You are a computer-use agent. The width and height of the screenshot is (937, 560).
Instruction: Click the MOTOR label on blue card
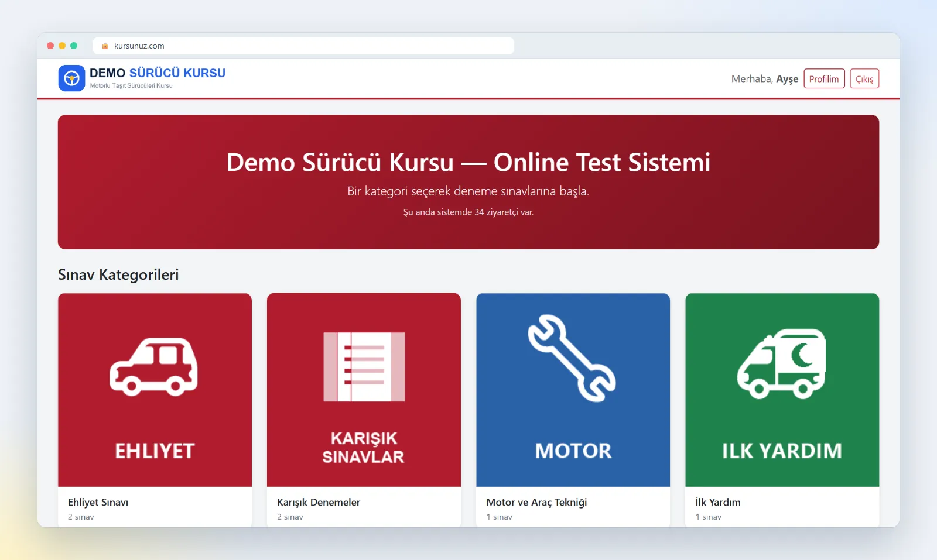point(573,451)
